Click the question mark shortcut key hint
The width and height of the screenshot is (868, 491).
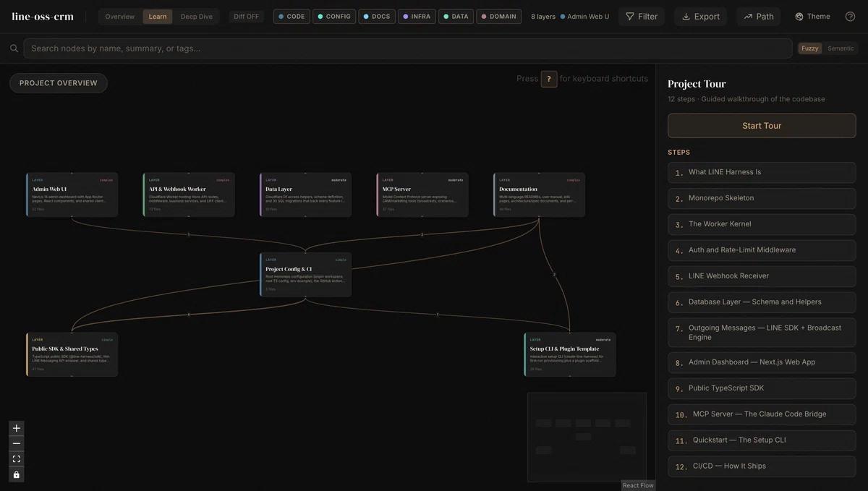coord(549,79)
